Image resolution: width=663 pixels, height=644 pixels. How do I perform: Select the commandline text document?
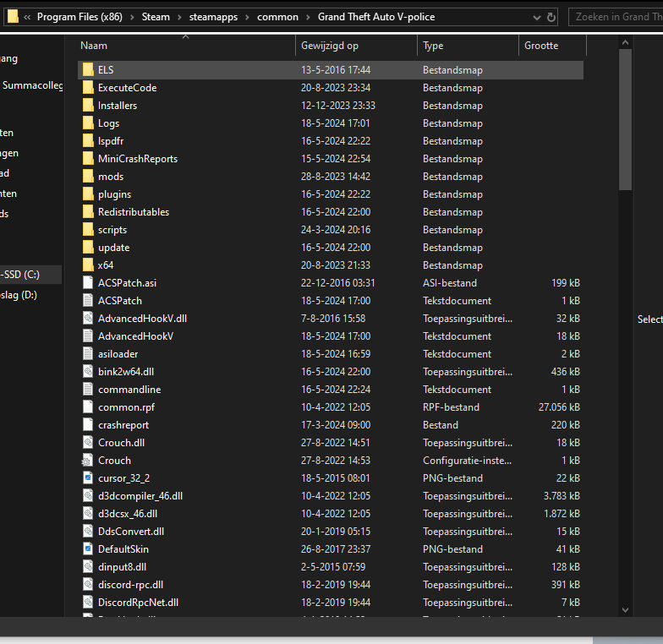[129, 389]
